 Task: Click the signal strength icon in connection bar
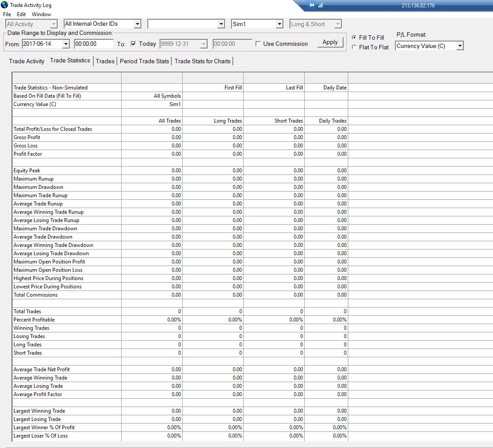coord(321,5)
